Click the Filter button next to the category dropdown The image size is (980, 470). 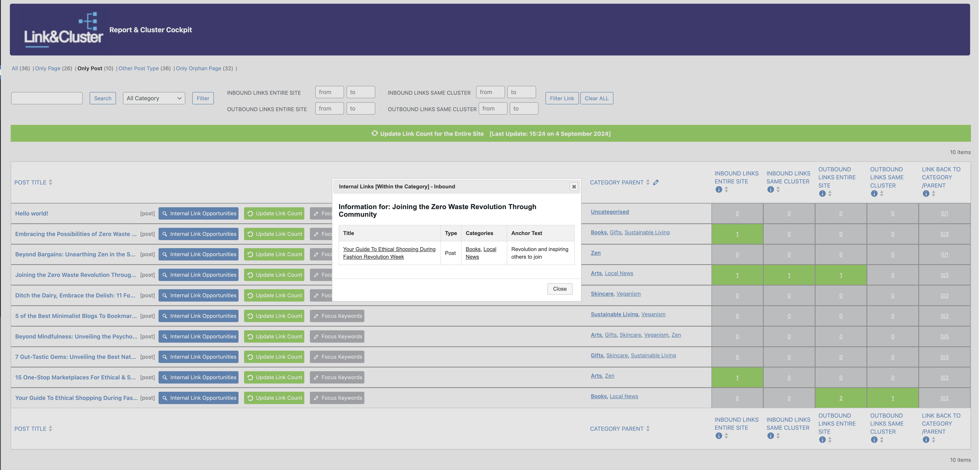(x=203, y=98)
